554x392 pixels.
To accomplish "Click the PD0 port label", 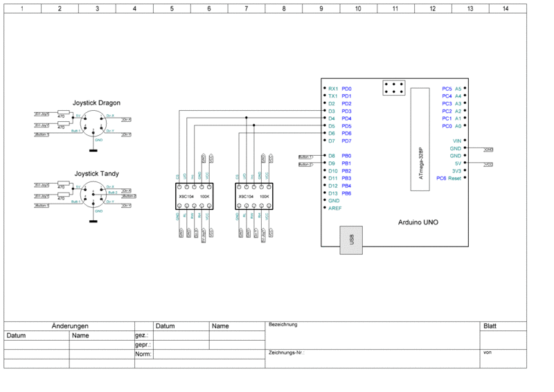I will pos(347,89).
